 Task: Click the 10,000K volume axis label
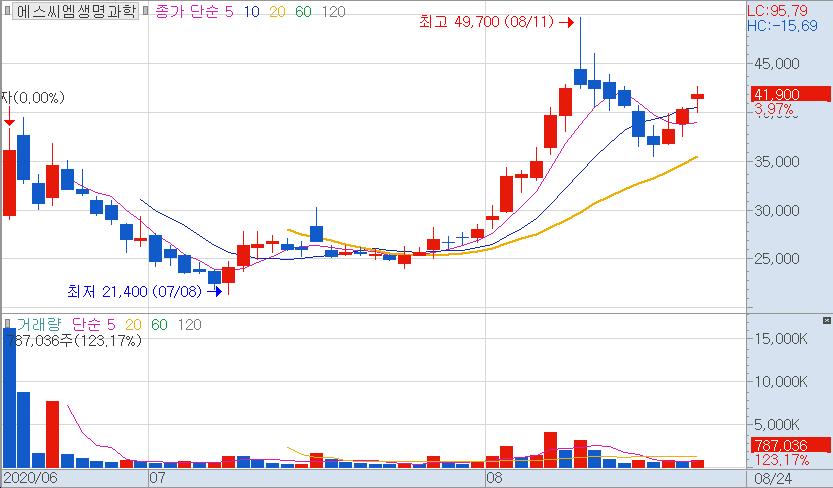780,381
